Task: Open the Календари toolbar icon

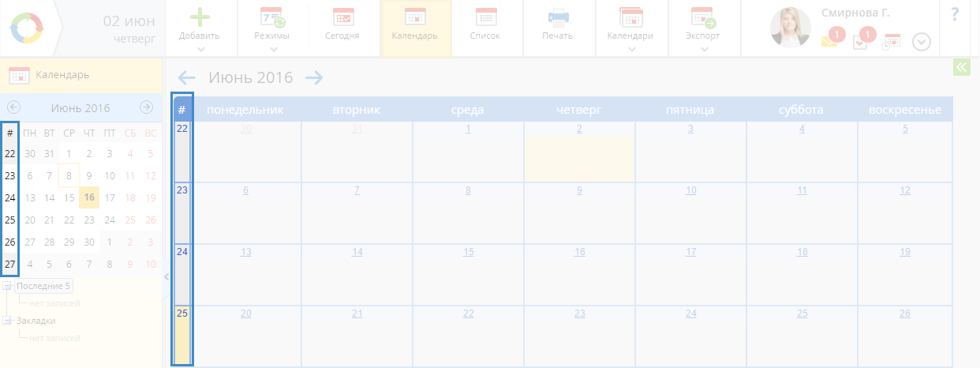Action: coord(630,16)
